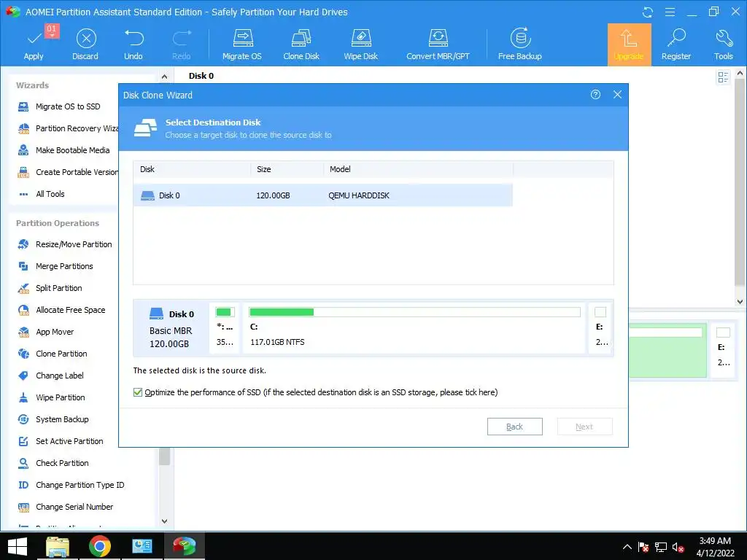Open App Mover
747x560 pixels.
tap(46, 332)
